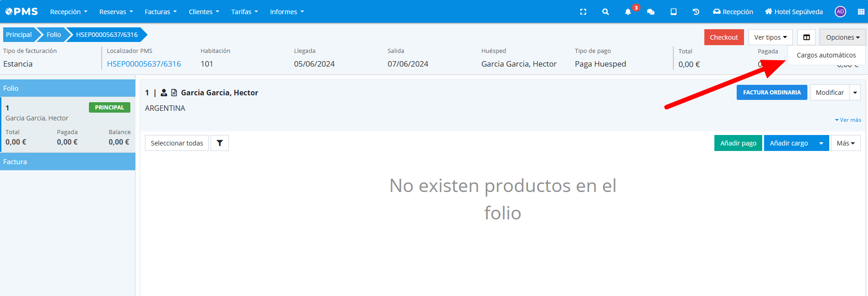Open the history clock icon
The image size is (868, 296).
(696, 12)
